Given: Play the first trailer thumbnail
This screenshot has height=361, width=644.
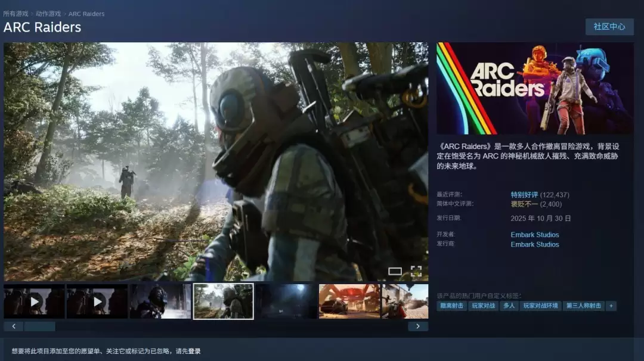Looking at the screenshot, I should click(x=34, y=301).
